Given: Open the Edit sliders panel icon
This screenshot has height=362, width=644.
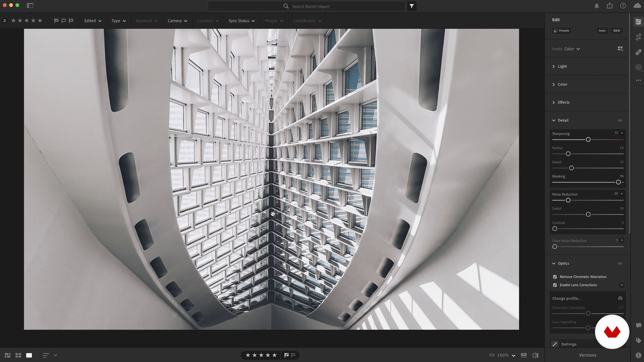Looking at the screenshot, I should (638, 22).
